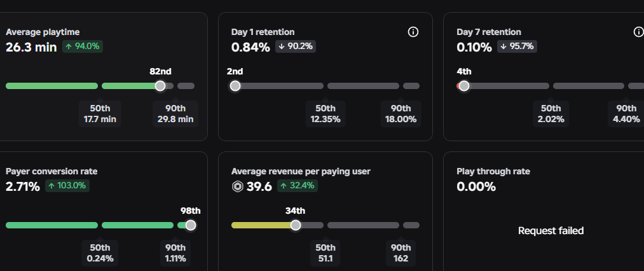Viewport: 644px width, 271px height.
Task: Click the 34th percentile handle on revenue bar
Action: click(x=296, y=225)
